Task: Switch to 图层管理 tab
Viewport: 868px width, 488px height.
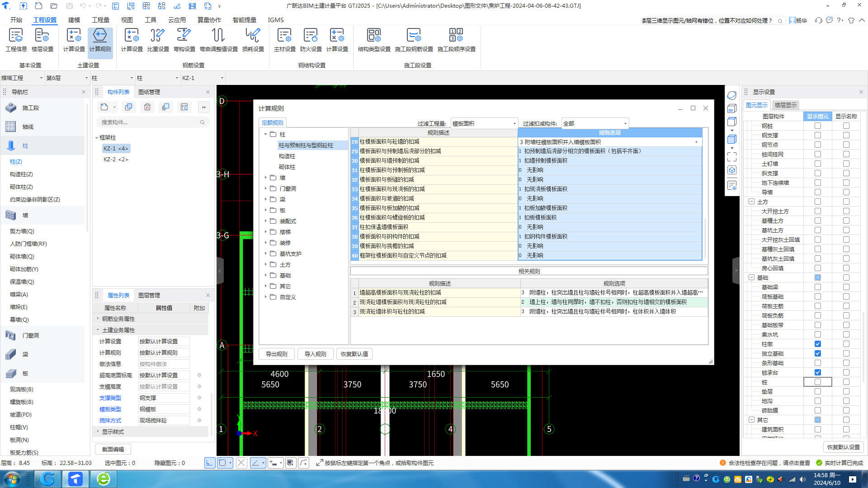Action: click(149, 296)
